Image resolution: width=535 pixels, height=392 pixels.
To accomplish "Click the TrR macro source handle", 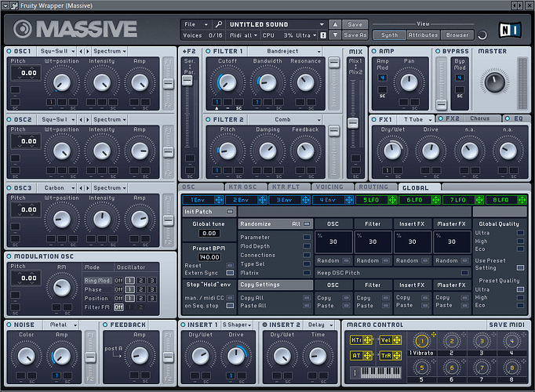I will 391,355.
